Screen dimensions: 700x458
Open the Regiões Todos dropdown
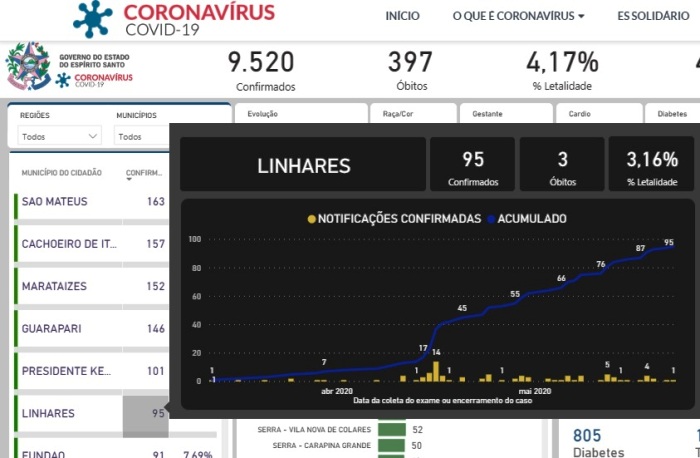(x=59, y=136)
